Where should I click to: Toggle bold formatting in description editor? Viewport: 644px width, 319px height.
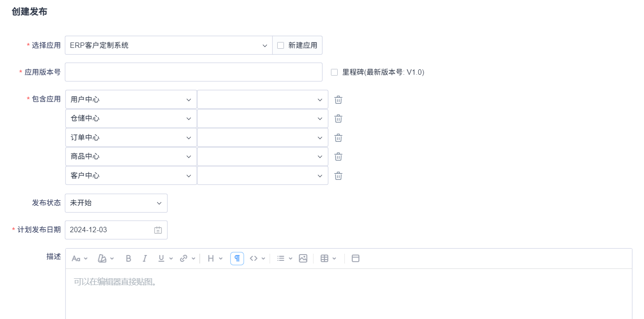(x=129, y=259)
